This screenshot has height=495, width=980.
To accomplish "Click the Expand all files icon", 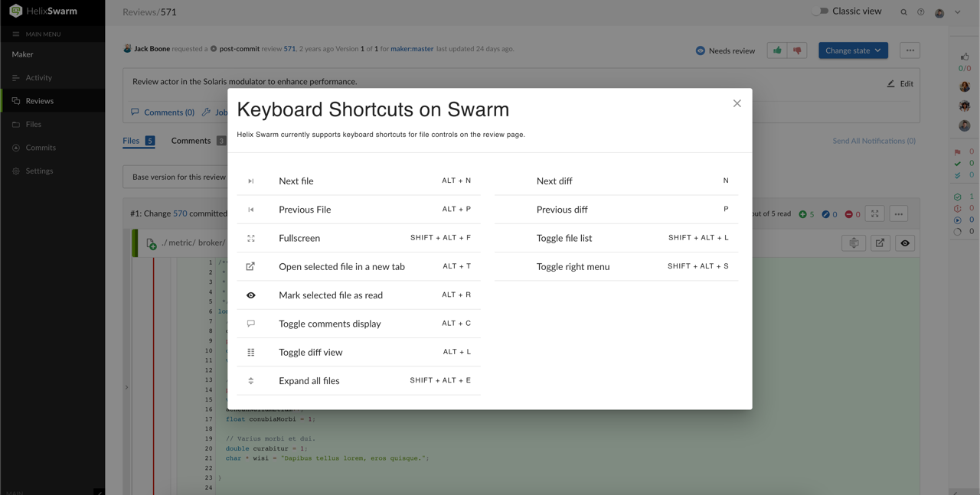I will 250,380.
